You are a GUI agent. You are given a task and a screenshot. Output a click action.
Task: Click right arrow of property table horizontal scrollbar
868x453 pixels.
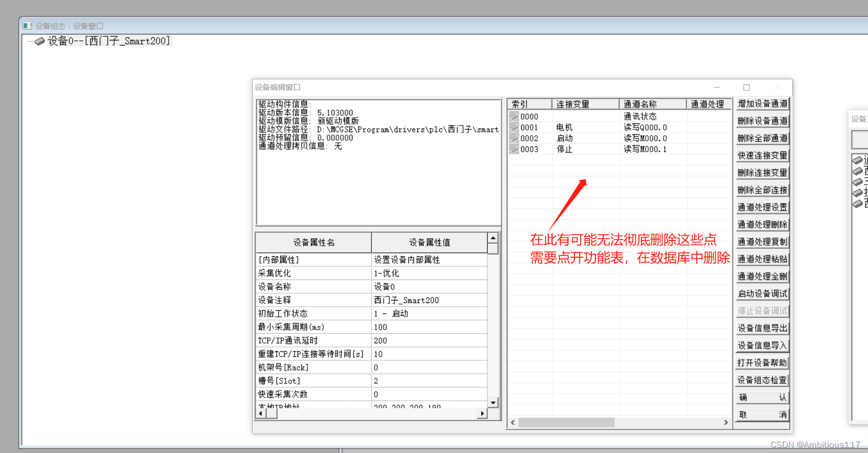pyautogui.click(x=482, y=414)
